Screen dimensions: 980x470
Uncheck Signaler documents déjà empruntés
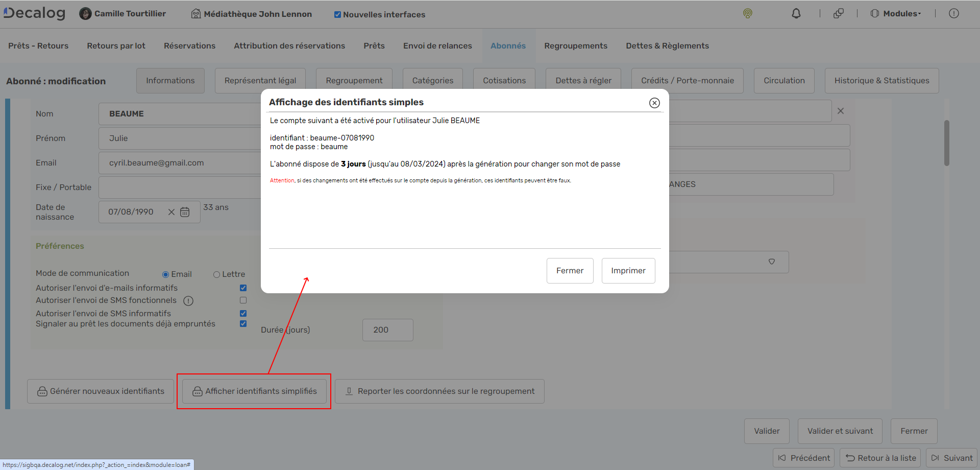point(243,324)
